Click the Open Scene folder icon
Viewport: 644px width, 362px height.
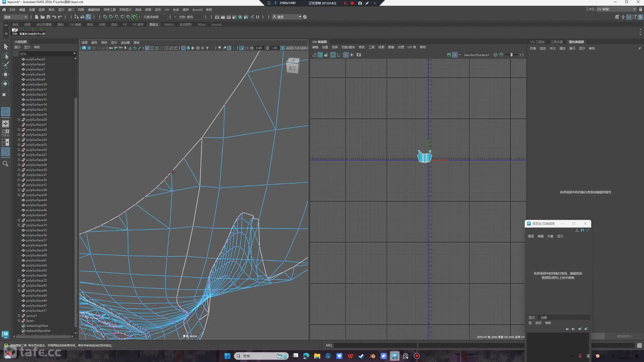tap(43, 17)
